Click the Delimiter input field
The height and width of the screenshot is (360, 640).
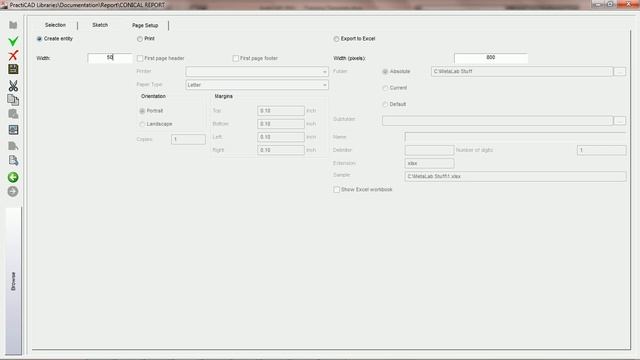point(429,150)
